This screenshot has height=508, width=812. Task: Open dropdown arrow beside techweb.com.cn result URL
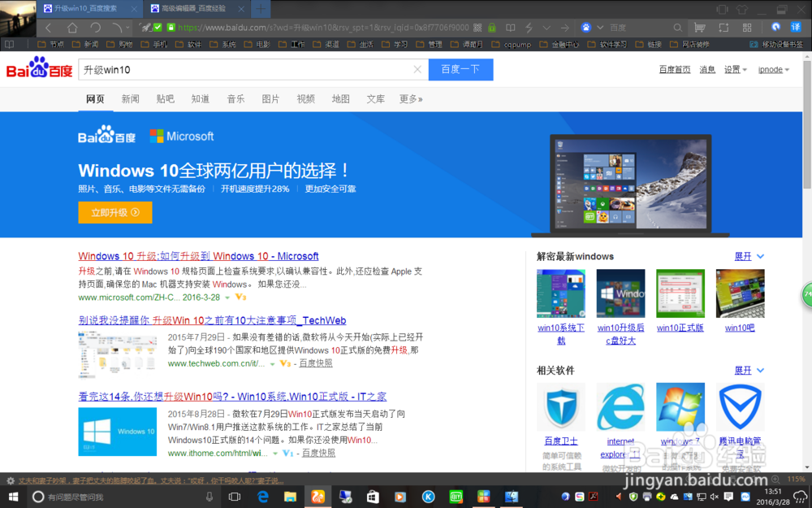(x=272, y=364)
